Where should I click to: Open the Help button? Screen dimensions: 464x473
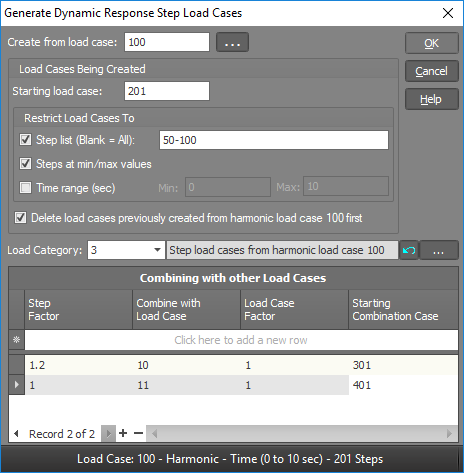432,99
